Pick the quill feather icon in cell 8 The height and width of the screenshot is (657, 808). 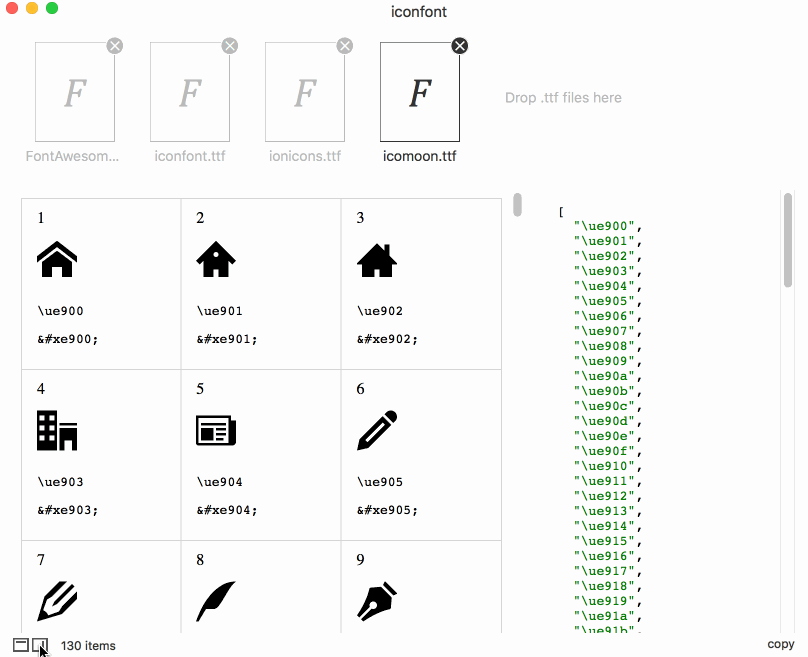tap(216, 601)
